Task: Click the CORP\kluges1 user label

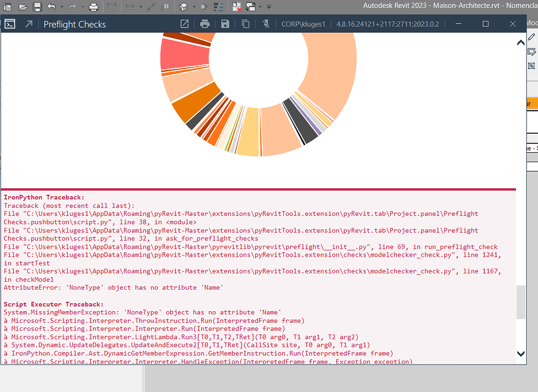Action: [x=303, y=24]
